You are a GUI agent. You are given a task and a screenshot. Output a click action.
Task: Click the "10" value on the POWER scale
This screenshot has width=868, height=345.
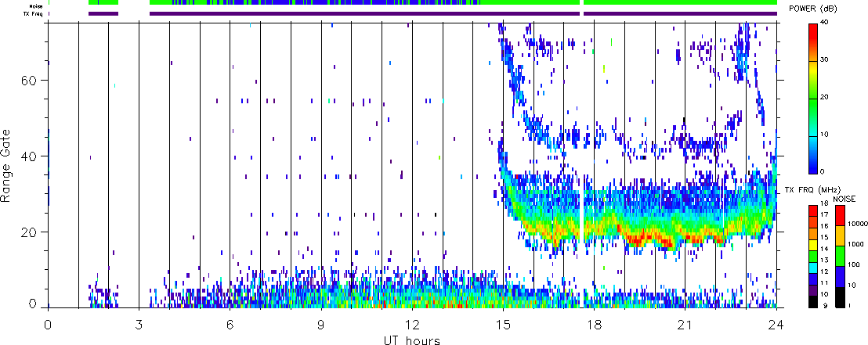click(826, 135)
